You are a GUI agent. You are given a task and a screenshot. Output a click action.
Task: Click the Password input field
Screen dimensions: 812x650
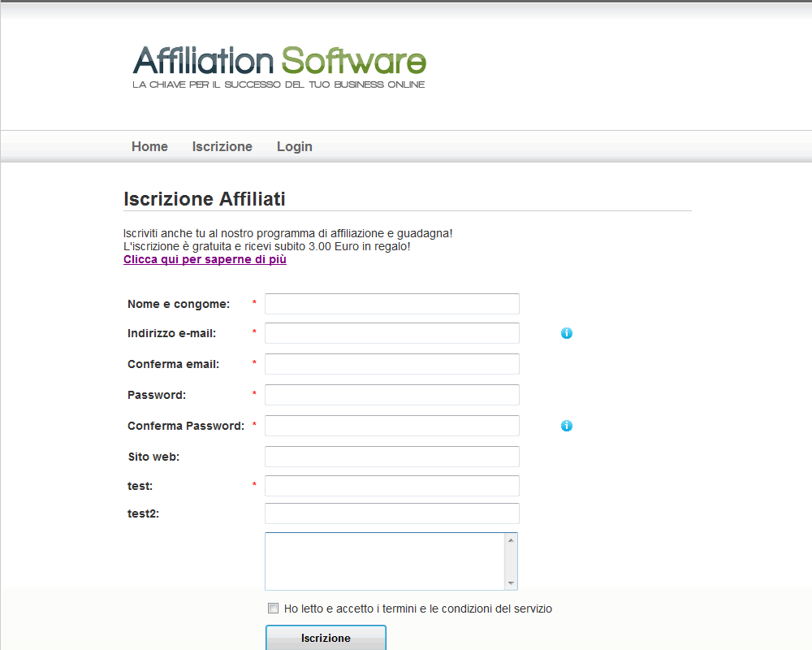coord(391,395)
